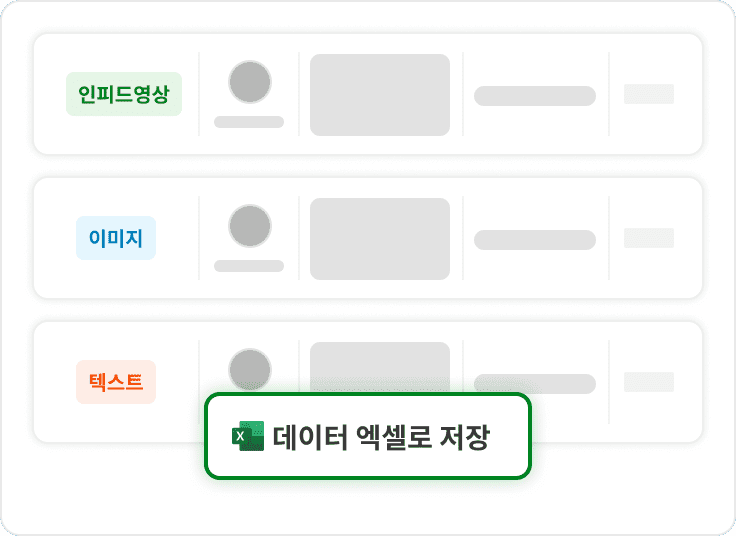Click profile avatar in 이미지 row
The height and width of the screenshot is (536, 736).
coord(250,226)
